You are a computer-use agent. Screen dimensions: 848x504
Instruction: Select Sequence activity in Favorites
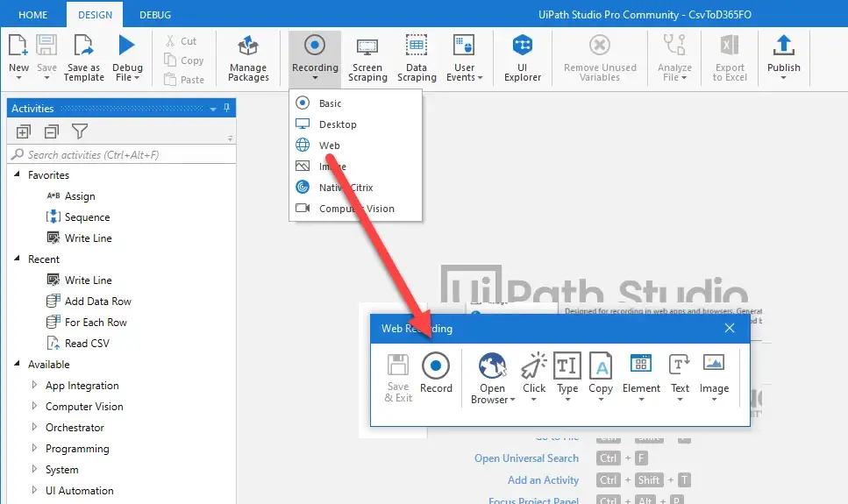pyautogui.click(x=78, y=217)
